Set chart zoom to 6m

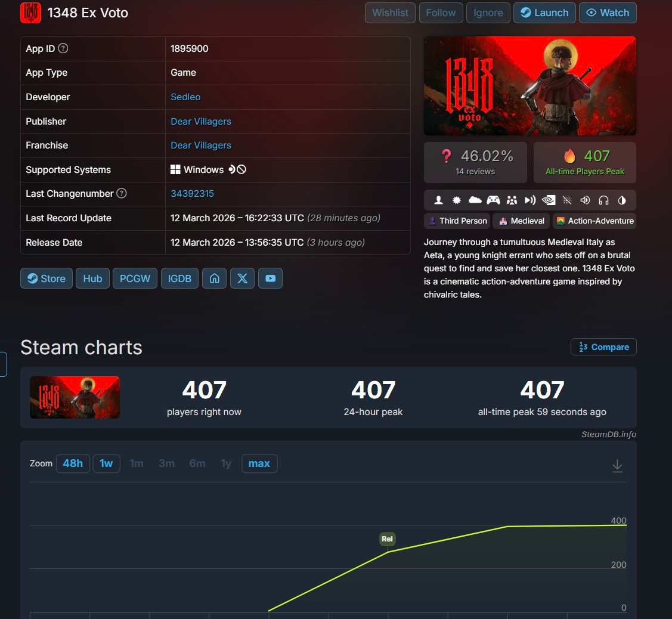[197, 463]
